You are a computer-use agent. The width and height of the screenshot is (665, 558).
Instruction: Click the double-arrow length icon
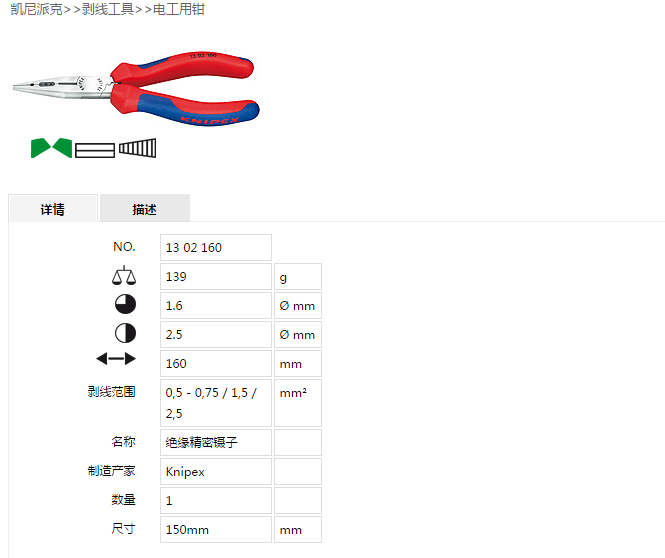(116, 359)
